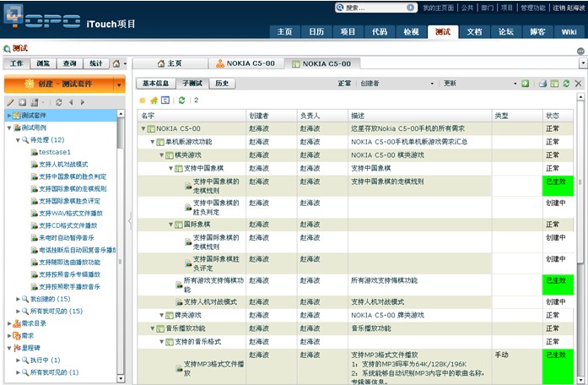This screenshot has width=588, height=385.
Task: Switch to the 文档 top navigation tab
Action: [474, 31]
